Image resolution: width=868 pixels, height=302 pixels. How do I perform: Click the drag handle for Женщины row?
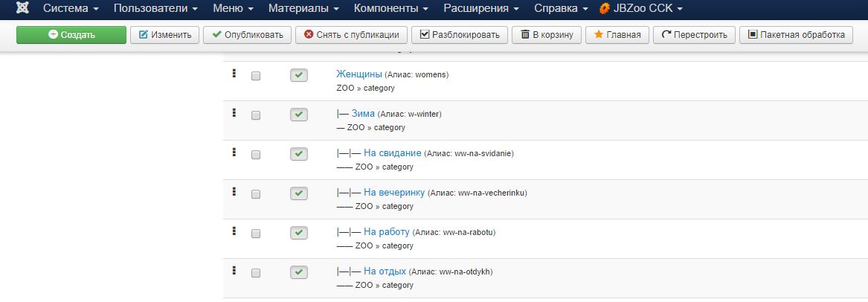(x=234, y=73)
